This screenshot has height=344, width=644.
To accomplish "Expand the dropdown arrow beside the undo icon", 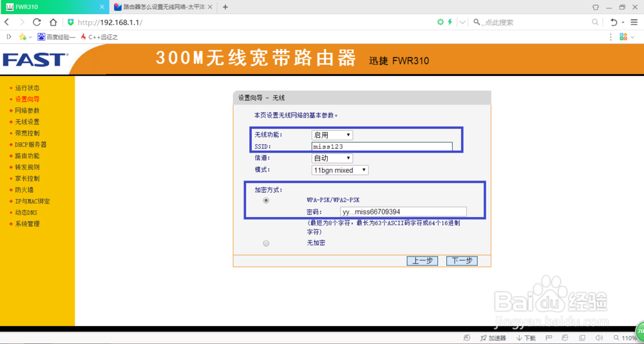I will (x=623, y=22).
